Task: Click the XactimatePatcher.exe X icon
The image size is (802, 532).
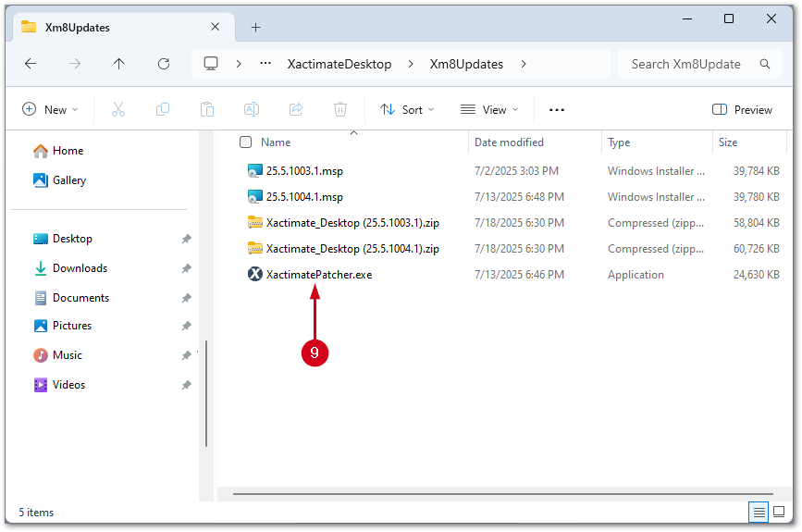Action: pyautogui.click(x=254, y=275)
